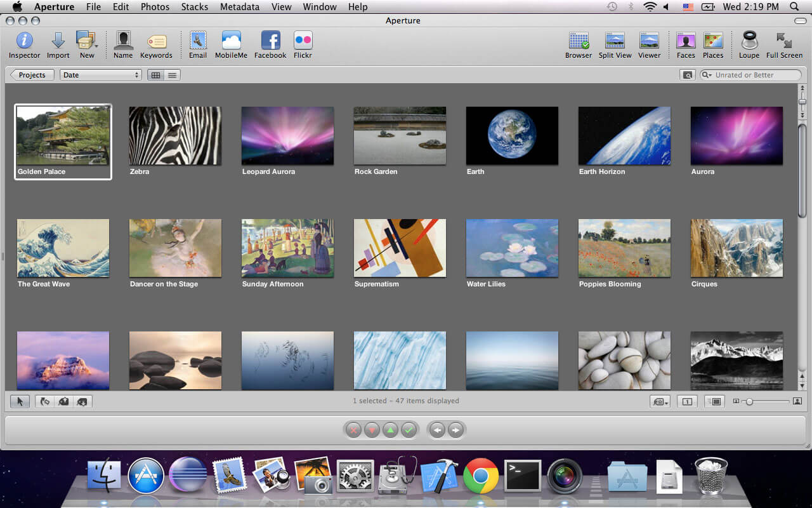The width and height of the screenshot is (812, 508).
Task: Open the Trash in the Dock
Action: [711, 475]
